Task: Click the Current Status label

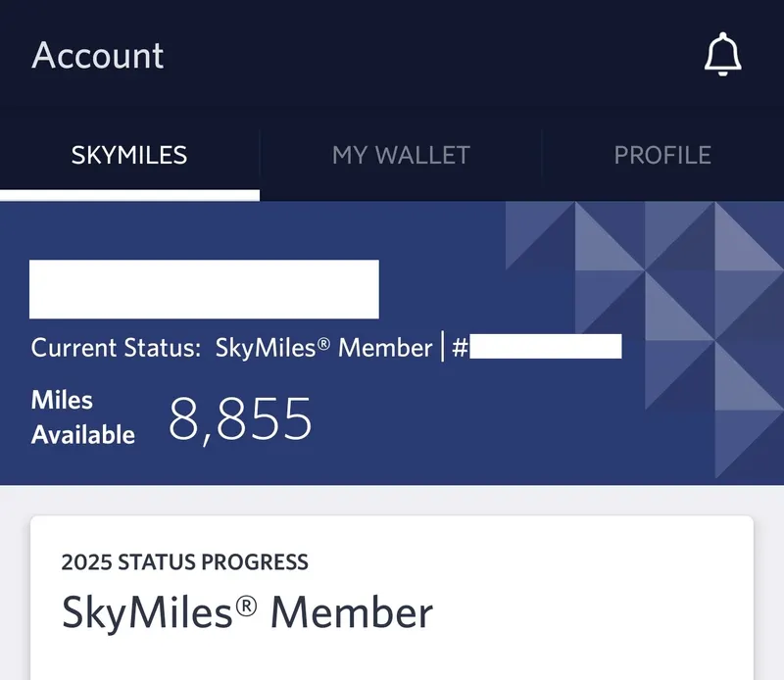Action: tap(116, 348)
